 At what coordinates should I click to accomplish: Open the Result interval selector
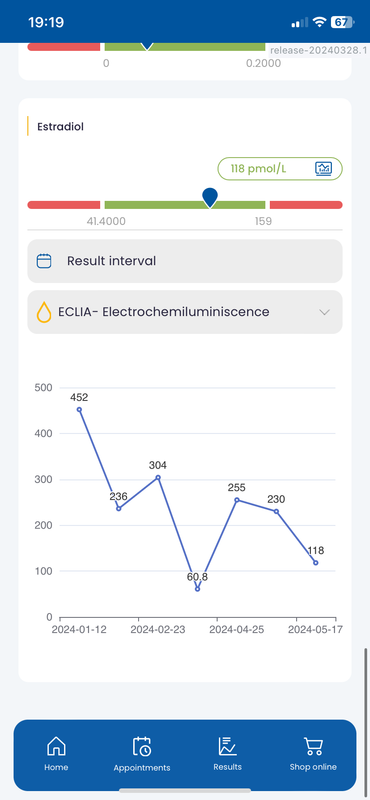pyautogui.click(x=185, y=261)
